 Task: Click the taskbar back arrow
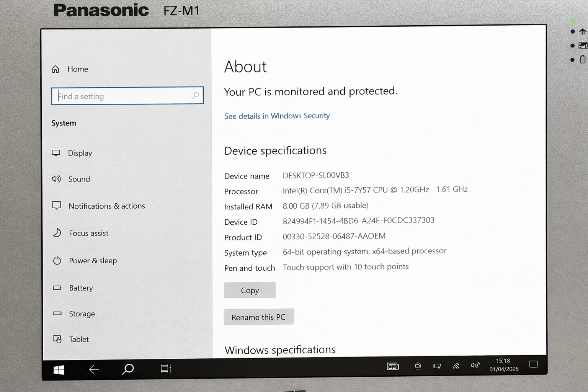tap(94, 369)
